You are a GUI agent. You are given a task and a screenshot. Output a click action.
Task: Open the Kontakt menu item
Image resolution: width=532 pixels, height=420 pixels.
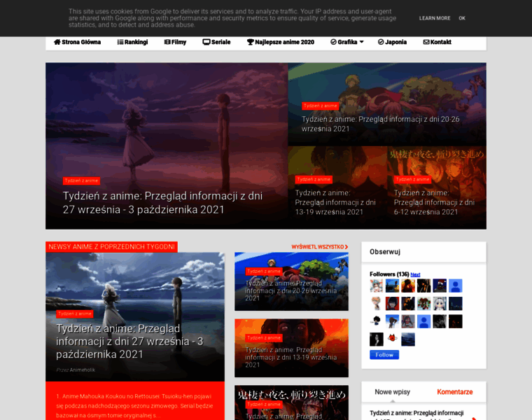(x=437, y=42)
